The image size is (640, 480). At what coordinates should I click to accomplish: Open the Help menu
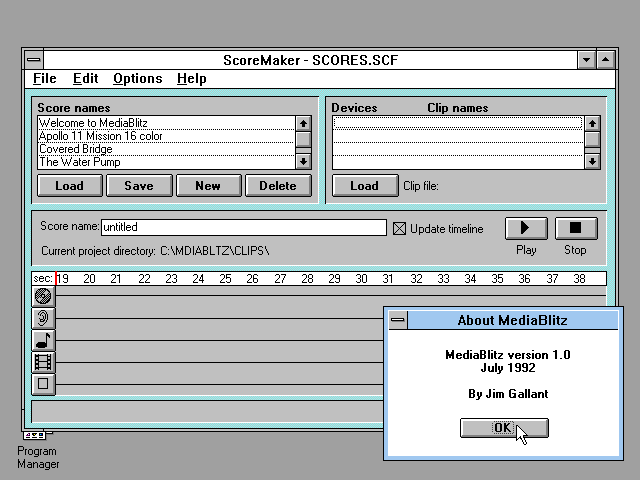pyautogui.click(x=191, y=78)
